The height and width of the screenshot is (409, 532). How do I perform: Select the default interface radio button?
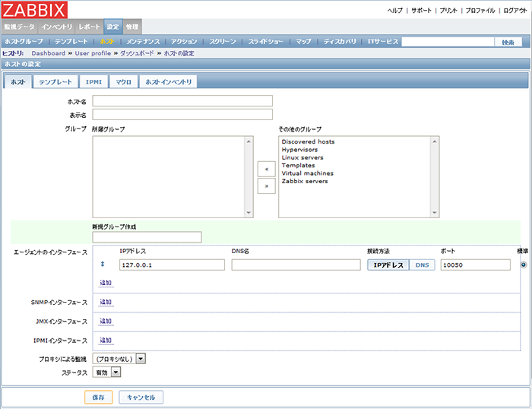point(524,265)
